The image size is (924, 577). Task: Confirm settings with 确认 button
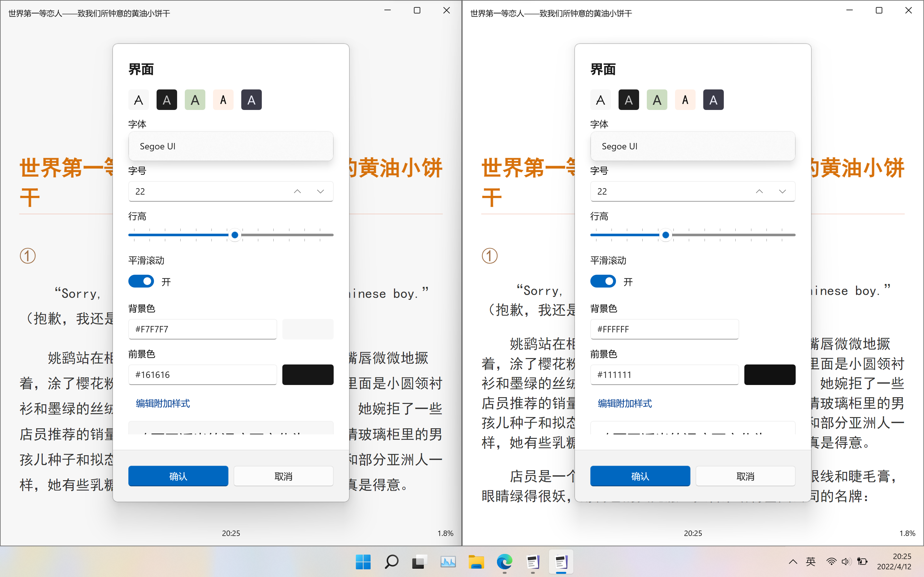tap(178, 476)
